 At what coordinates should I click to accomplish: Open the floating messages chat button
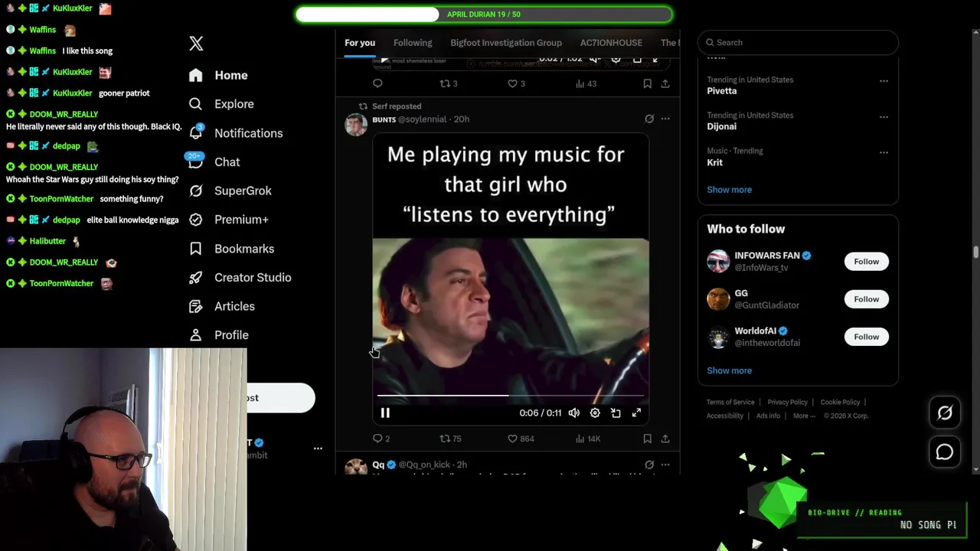pyautogui.click(x=945, y=452)
